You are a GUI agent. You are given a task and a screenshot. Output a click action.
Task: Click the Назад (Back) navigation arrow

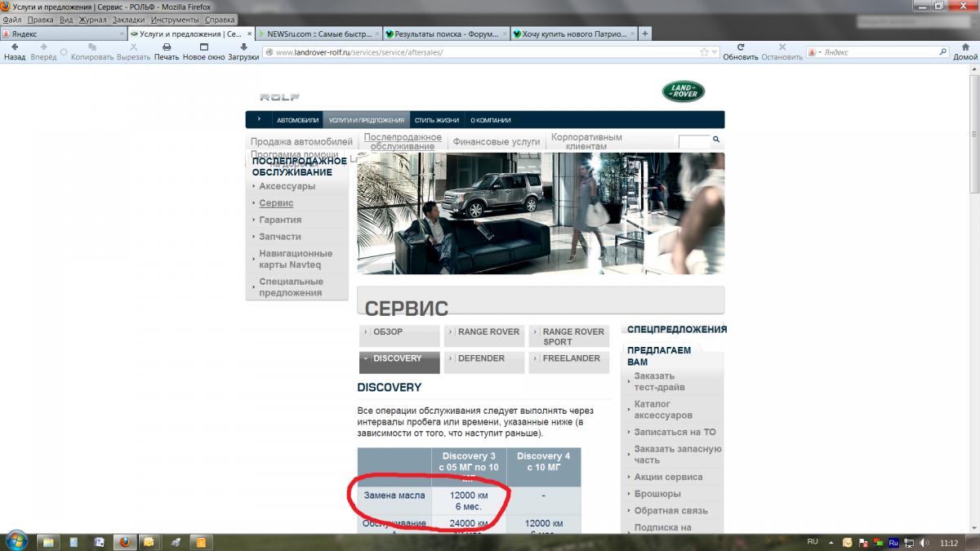(x=14, y=47)
